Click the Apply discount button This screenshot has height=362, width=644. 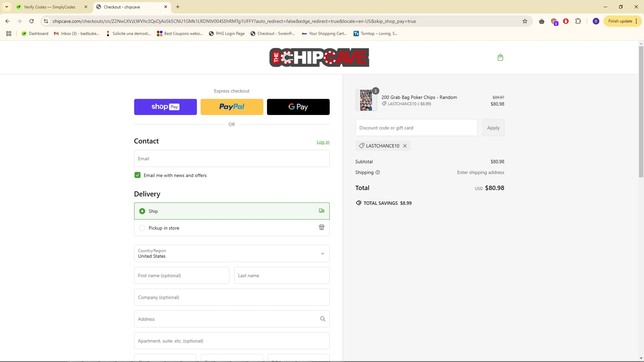point(493,128)
